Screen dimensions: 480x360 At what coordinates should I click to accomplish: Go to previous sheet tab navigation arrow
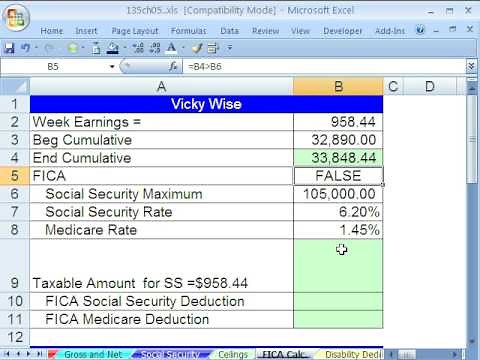point(18,354)
